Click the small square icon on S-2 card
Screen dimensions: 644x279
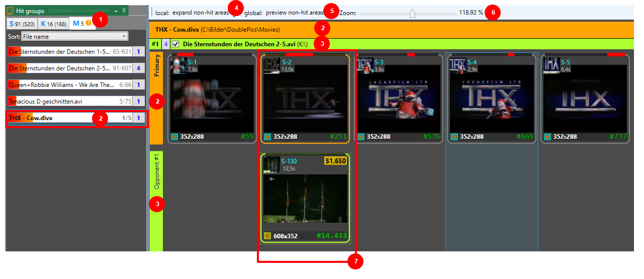tap(267, 136)
